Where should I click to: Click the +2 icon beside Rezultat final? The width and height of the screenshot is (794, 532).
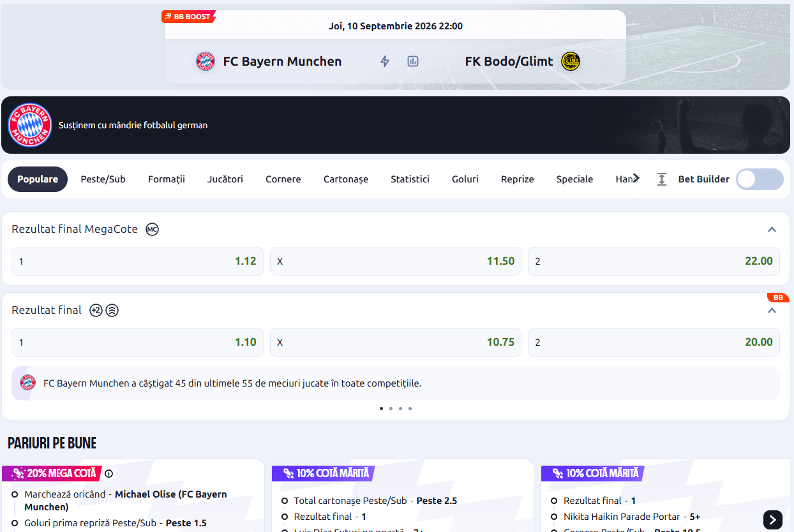coord(96,310)
